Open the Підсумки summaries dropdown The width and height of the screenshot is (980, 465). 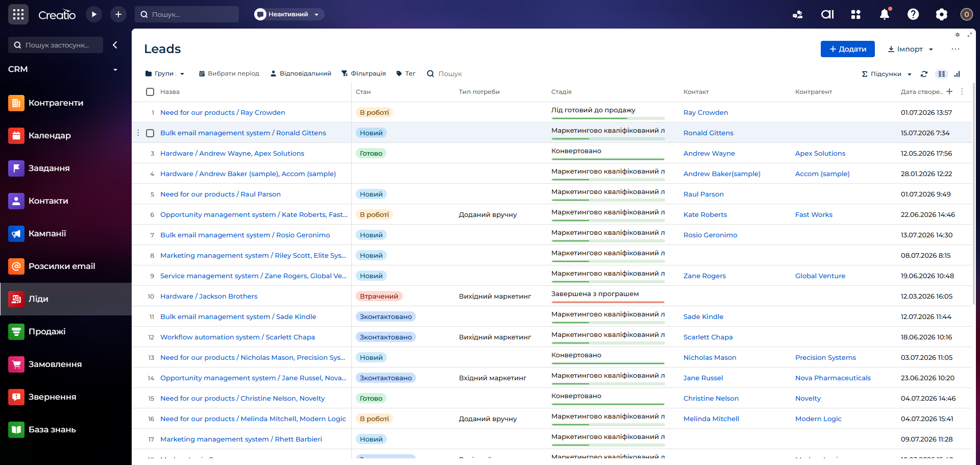point(887,74)
